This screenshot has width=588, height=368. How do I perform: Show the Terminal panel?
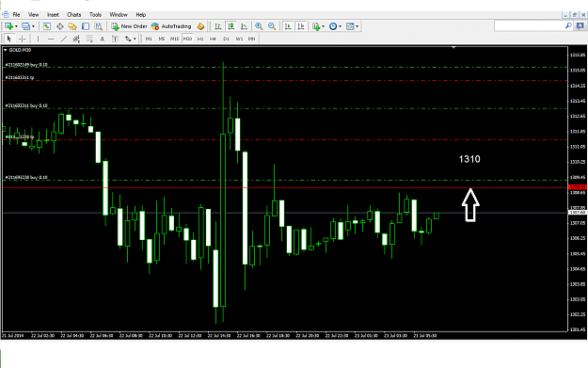(x=86, y=26)
